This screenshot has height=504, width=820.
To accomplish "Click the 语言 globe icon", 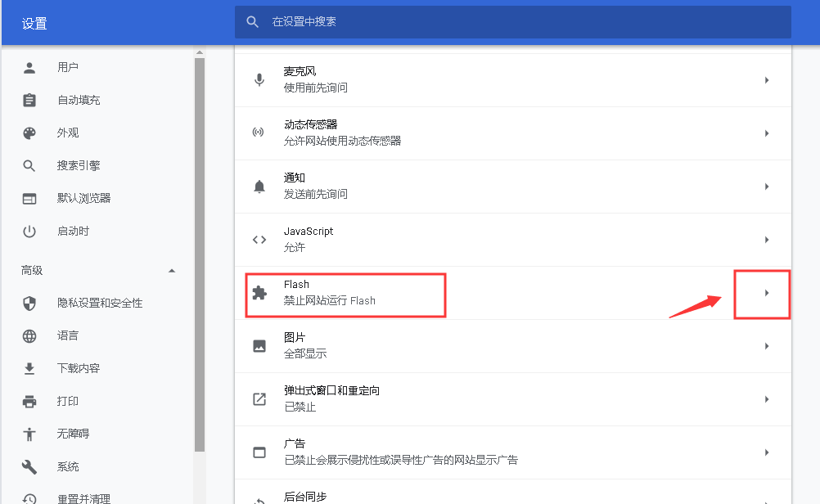I will 29,335.
